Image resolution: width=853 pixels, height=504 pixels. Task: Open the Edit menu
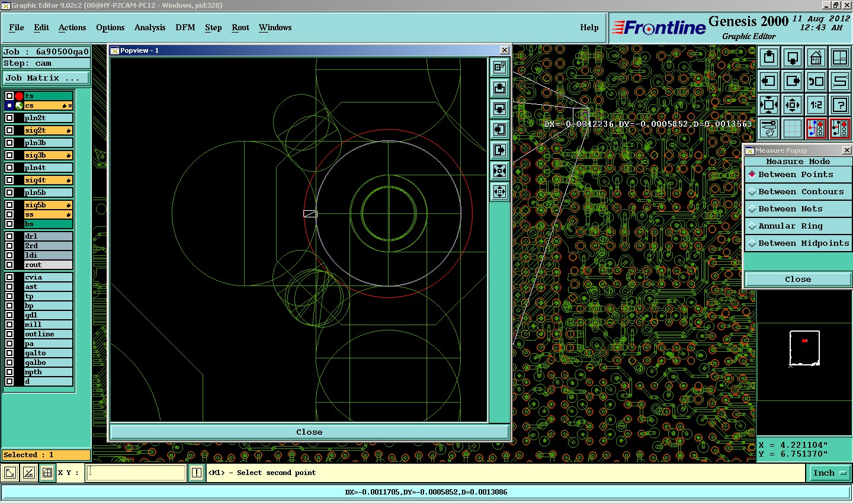[x=41, y=27]
